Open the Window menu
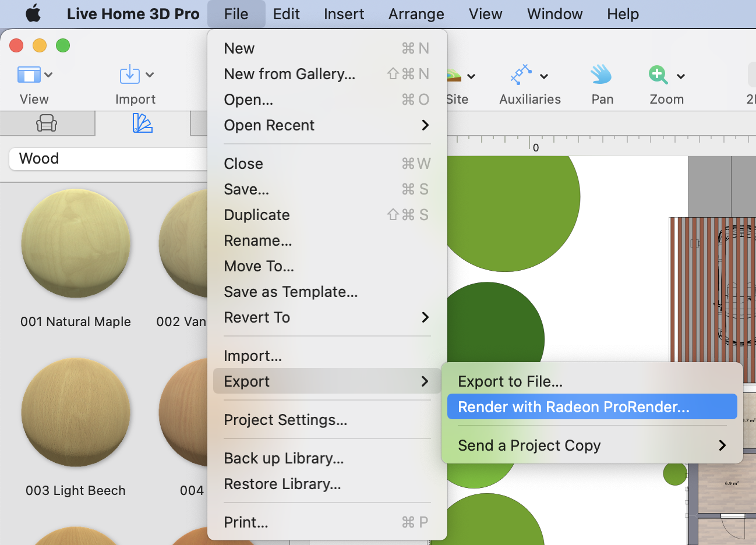This screenshot has height=545, width=756. pyautogui.click(x=554, y=13)
